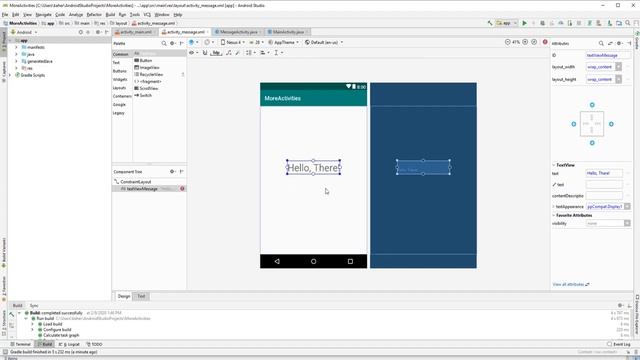The image size is (640, 360).
Task: Open the AppTheme dropdown
Action: [x=284, y=42]
